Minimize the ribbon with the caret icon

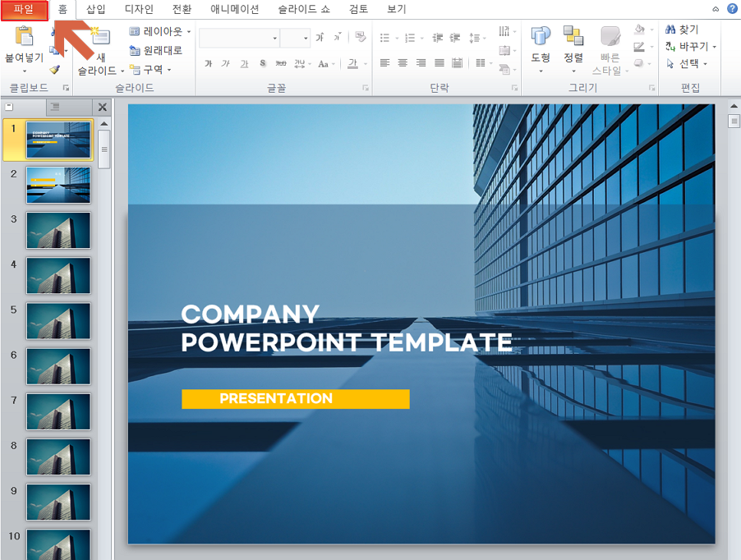click(716, 9)
